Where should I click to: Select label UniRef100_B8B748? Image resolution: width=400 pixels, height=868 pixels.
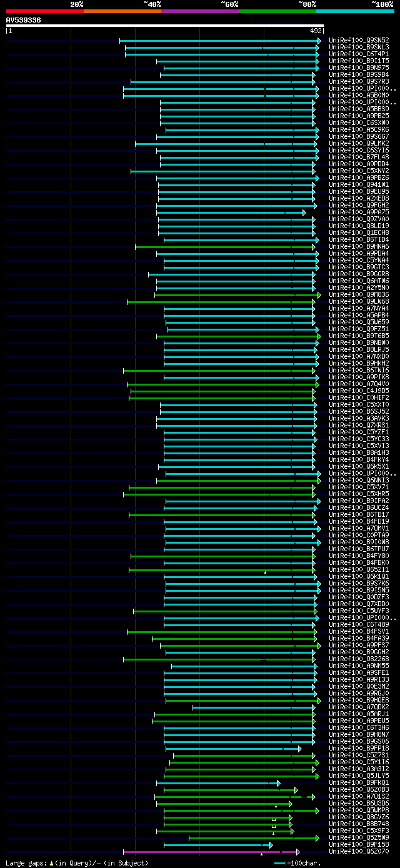(359, 824)
